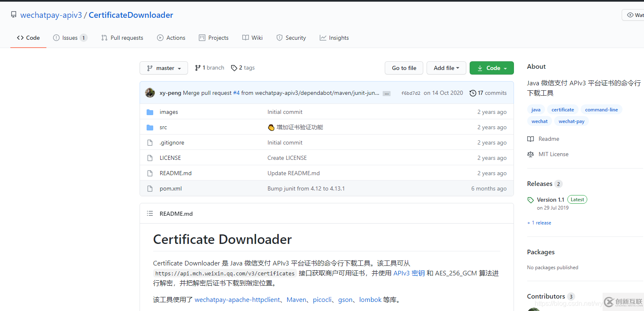Open the .gitignore file

click(x=172, y=142)
